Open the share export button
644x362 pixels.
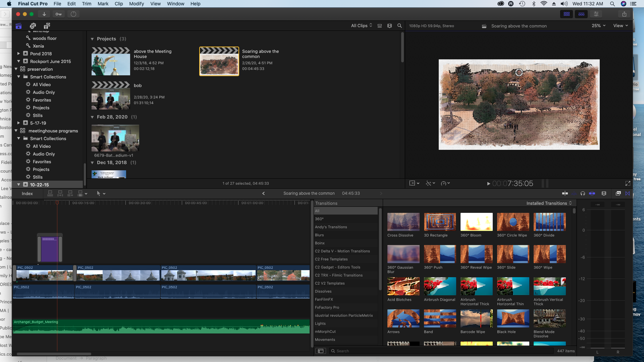point(624,14)
